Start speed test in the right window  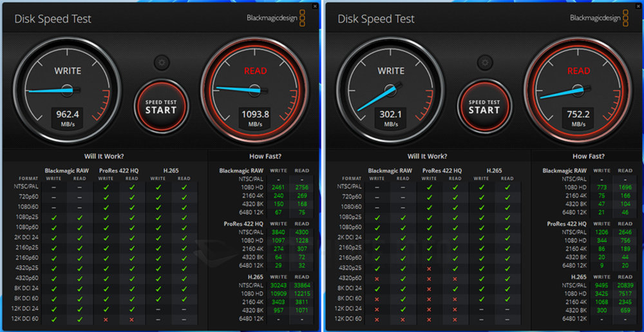click(x=484, y=106)
